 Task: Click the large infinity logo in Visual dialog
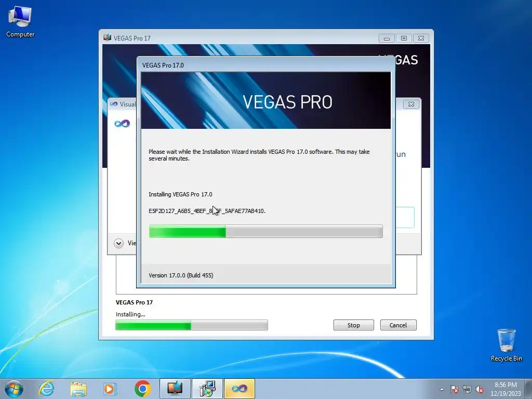click(122, 124)
